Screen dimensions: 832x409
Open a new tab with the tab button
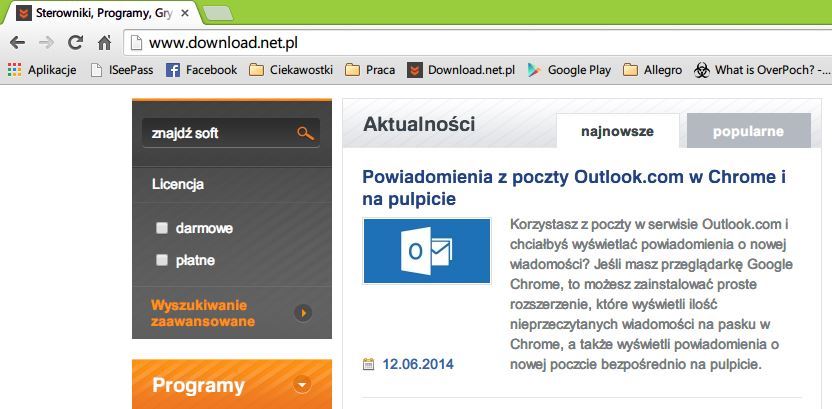point(218,14)
